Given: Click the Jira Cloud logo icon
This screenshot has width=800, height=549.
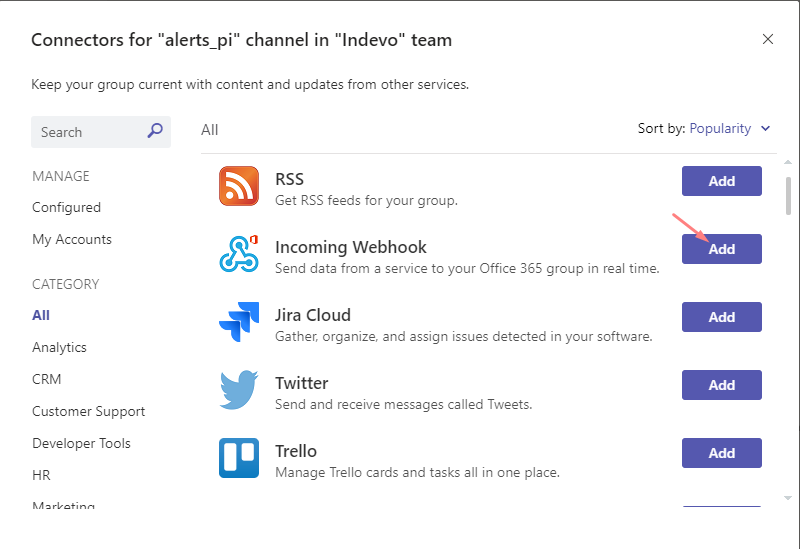Looking at the screenshot, I should [x=239, y=322].
